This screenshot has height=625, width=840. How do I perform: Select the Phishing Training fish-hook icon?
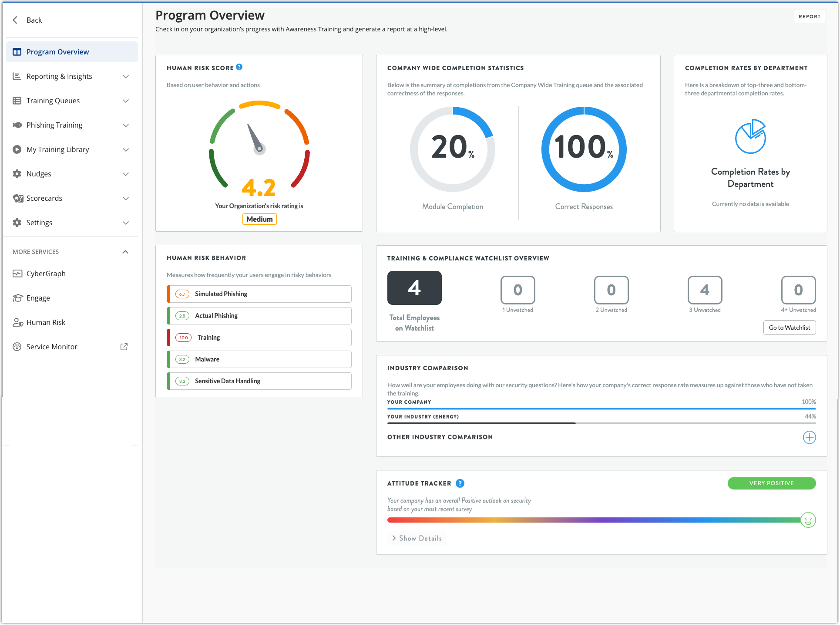pos(17,125)
